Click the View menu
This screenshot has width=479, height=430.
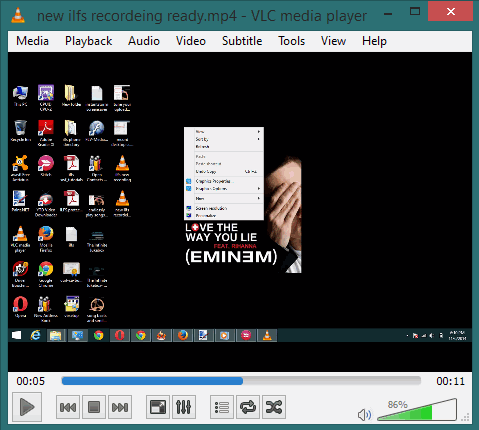[x=333, y=41]
